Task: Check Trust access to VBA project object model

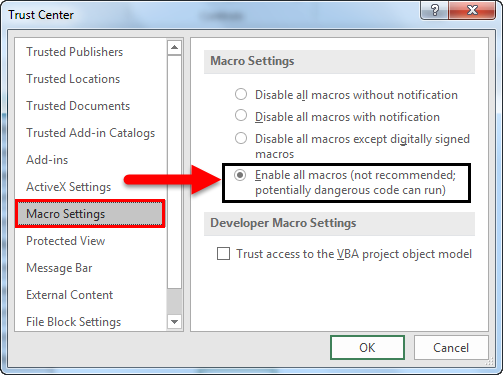Action: [223, 254]
